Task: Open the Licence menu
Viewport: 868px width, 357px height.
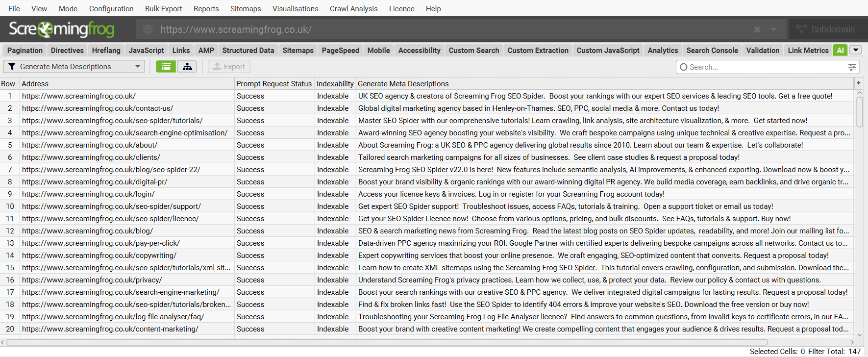Action: click(x=401, y=9)
